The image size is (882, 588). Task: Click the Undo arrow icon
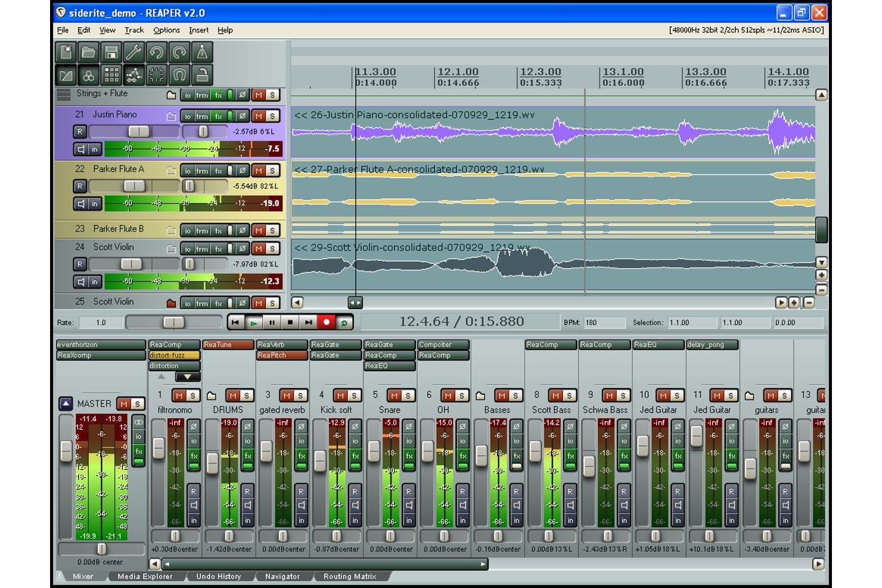tap(157, 52)
